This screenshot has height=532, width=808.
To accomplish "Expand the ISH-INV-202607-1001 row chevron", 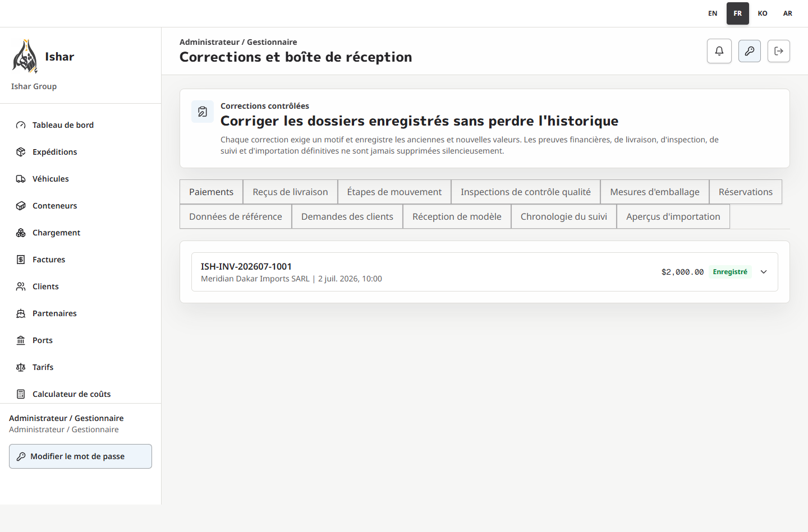I will [764, 272].
